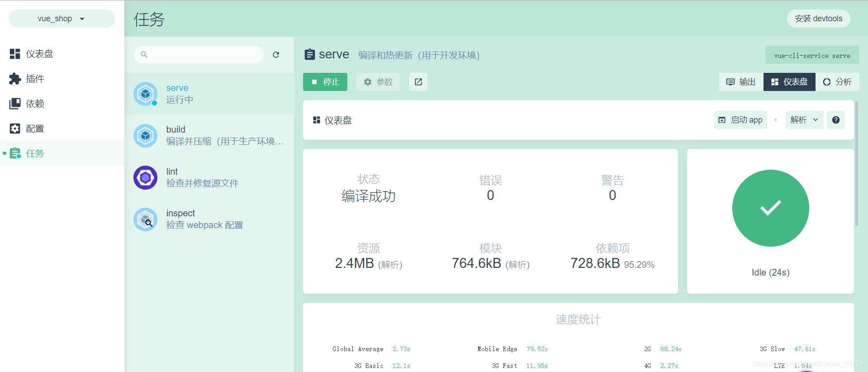Screen dimensions: 868x372
Task: Click the Global Average 2.73s value
Action: pyautogui.click(x=401, y=349)
